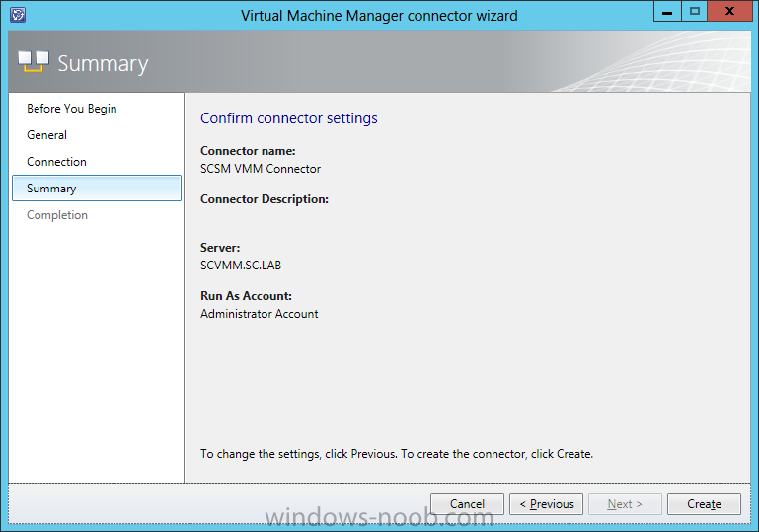This screenshot has height=532, width=759.
Task: Click the 'SCVMM.SC.LAB' server value
Action: [241, 266]
